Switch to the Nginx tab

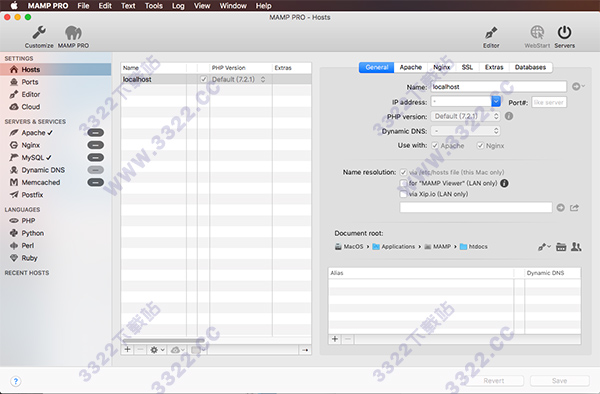click(x=441, y=67)
